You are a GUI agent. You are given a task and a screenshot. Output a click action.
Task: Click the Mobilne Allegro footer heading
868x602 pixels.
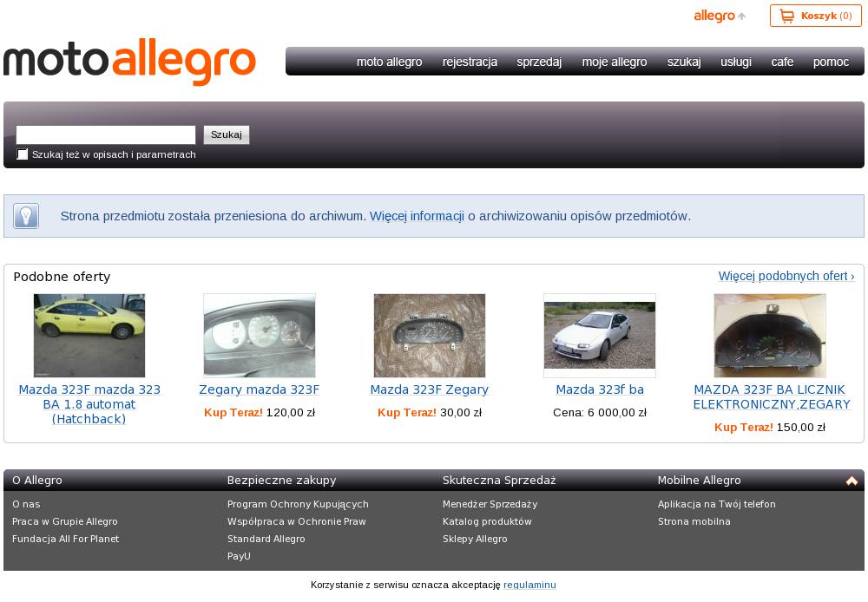pyautogui.click(x=699, y=481)
